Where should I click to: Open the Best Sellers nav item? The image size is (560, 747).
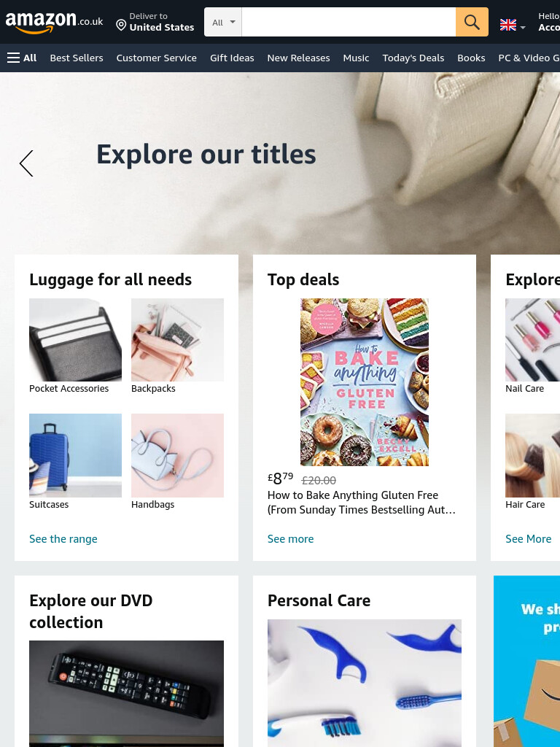click(x=77, y=58)
